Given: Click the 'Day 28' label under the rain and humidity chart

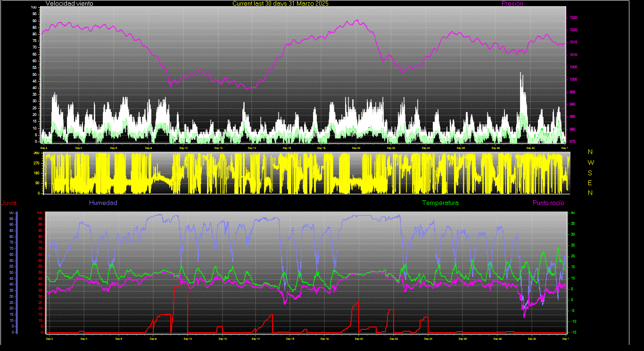Looking at the screenshot, I should [497, 338].
